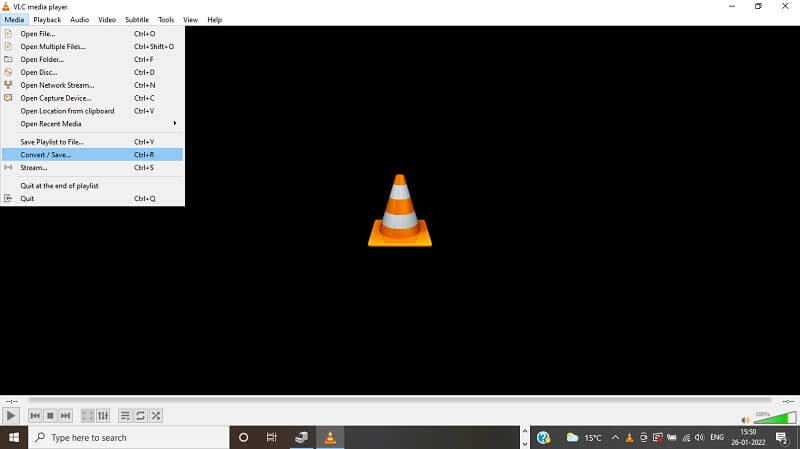The width and height of the screenshot is (800, 449).
Task: Click the VLC cone in system tray
Action: click(629, 437)
